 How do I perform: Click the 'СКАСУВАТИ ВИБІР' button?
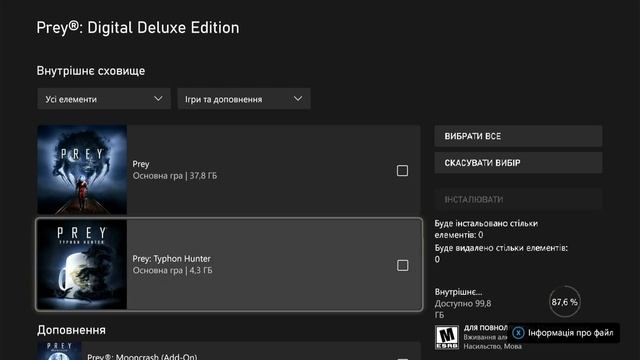(x=518, y=163)
